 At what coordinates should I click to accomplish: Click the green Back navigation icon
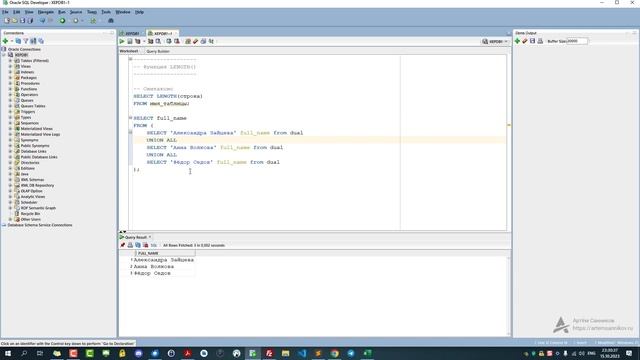(62, 20)
